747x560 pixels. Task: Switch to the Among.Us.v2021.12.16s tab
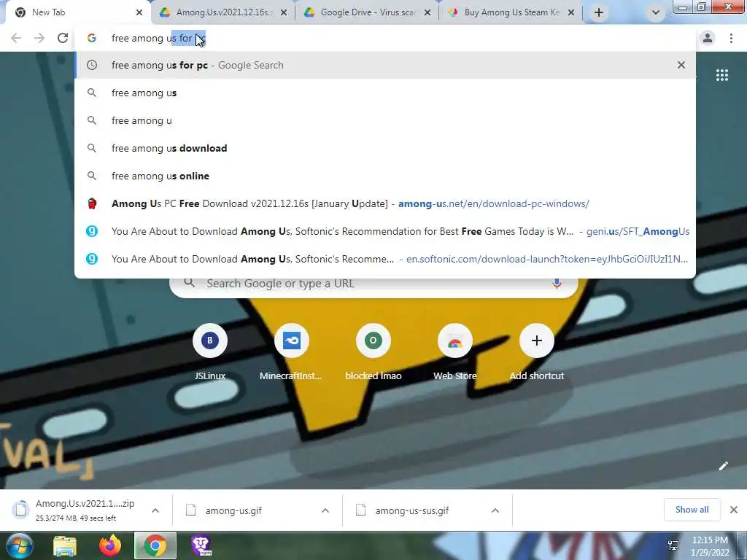223,12
